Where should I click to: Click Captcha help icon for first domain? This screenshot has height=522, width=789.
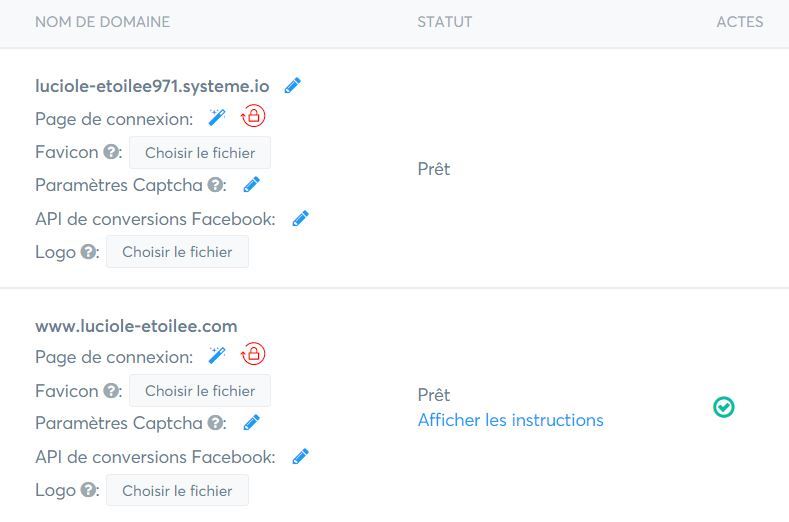coord(215,185)
